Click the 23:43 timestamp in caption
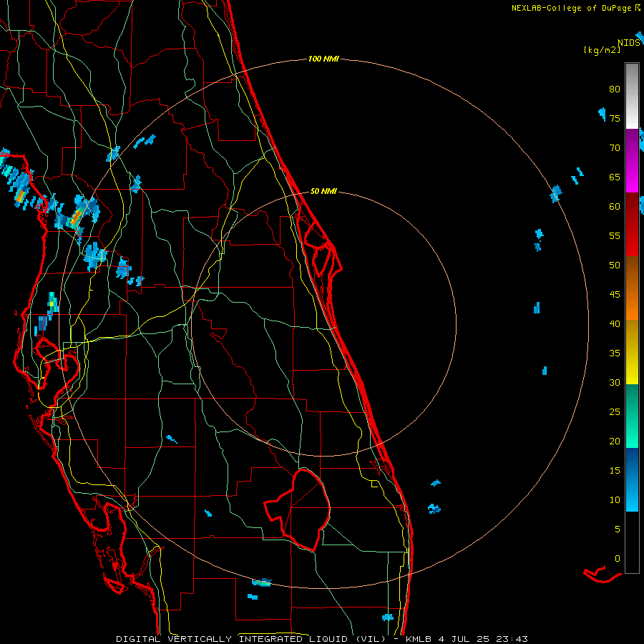644x644 pixels. (x=513, y=639)
